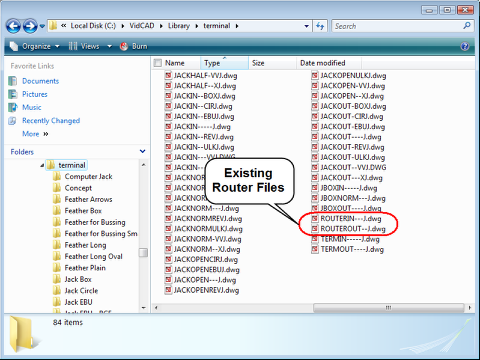Click the JACKOPENREVJ.dwg file icon

click(x=168, y=290)
